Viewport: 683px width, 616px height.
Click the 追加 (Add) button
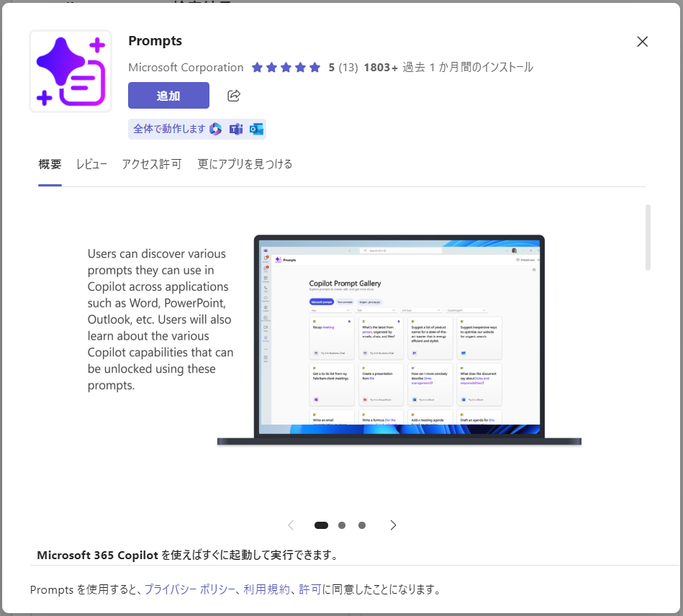[x=168, y=96]
